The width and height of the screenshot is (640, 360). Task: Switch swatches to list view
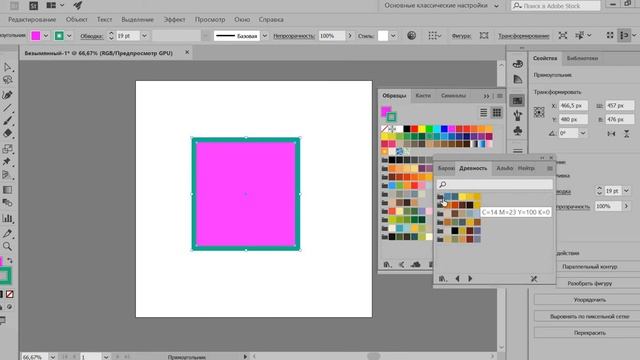click(x=484, y=113)
